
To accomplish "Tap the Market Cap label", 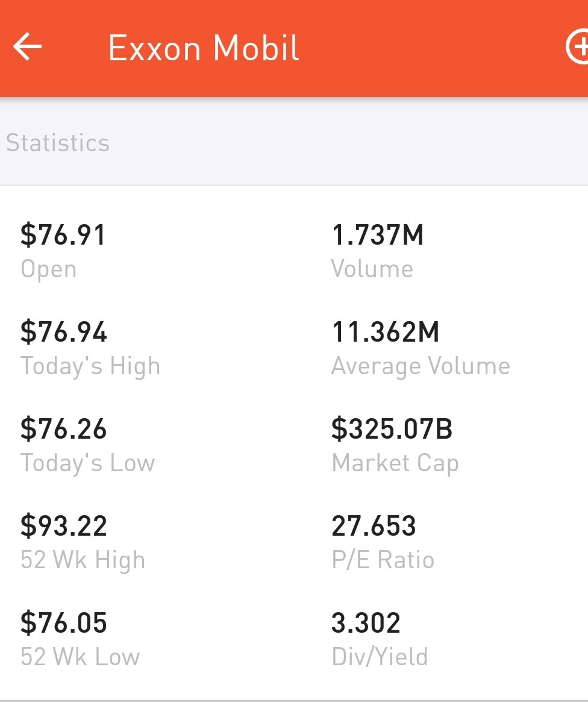I will pos(395,463).
